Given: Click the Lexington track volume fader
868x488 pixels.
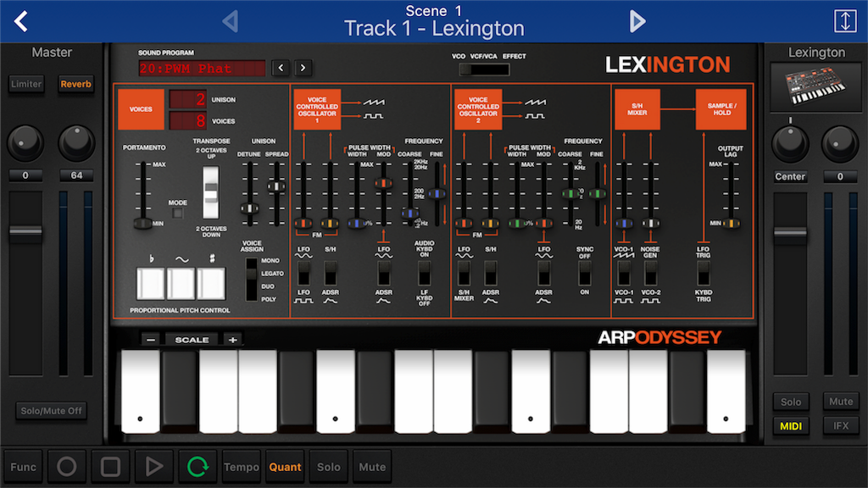Looking at the screenshot, I should point(790,234).
